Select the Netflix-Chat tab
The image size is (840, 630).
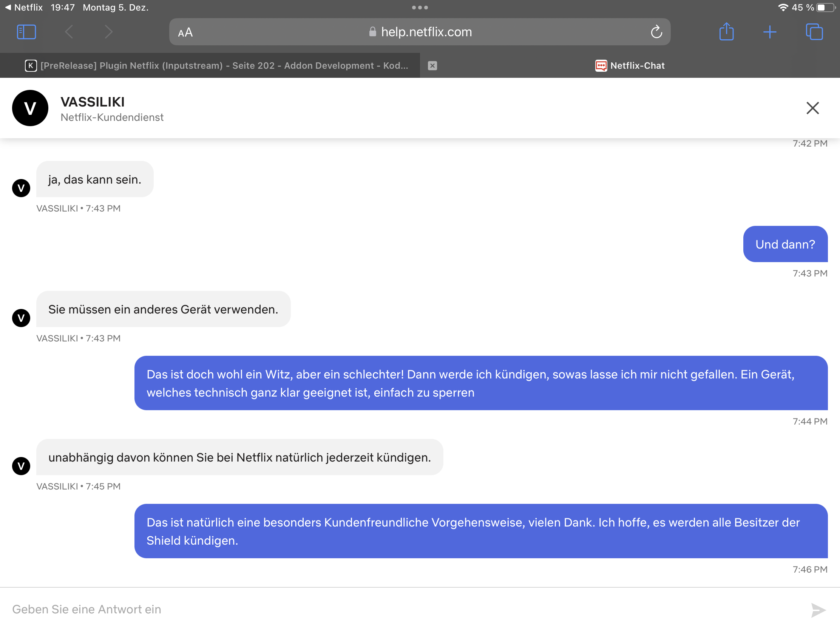(x=630, y=65)
